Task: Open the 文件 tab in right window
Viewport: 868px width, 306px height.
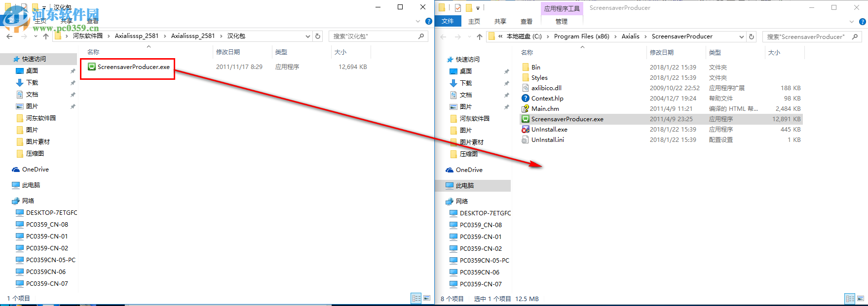Action: pos(448,21)
